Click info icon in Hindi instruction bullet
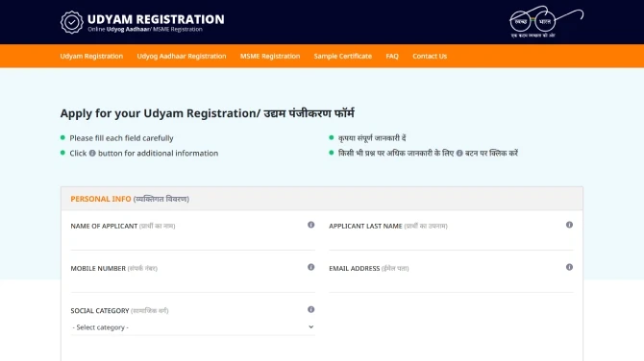The height and width of the screenshot is (361, 644). pos(459,153)
